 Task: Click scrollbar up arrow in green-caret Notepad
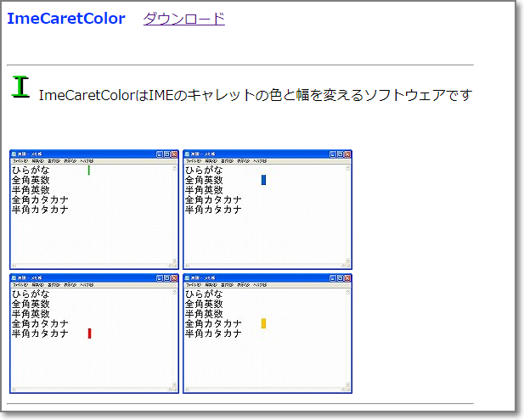(175, 167)
